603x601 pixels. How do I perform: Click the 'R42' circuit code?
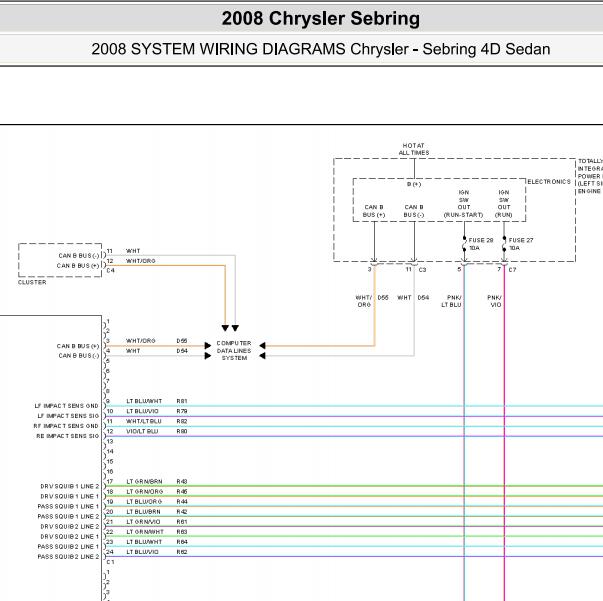[182, 511]
